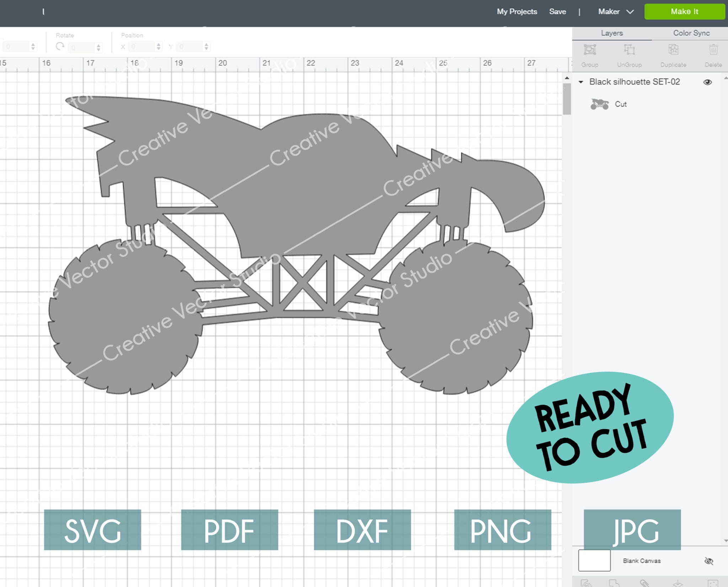Click the Rotate value field

(x=81, y=47)
